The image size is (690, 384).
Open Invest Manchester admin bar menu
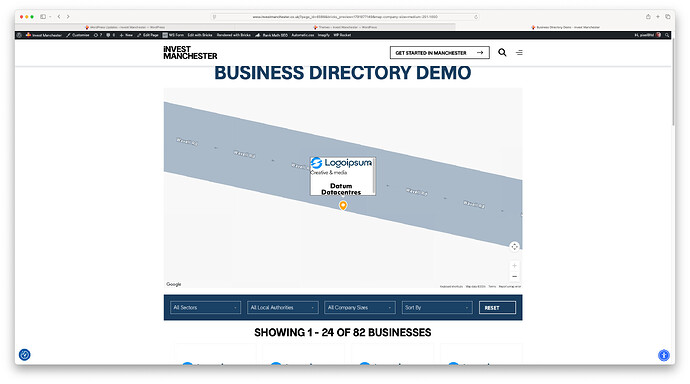point(44,35)
